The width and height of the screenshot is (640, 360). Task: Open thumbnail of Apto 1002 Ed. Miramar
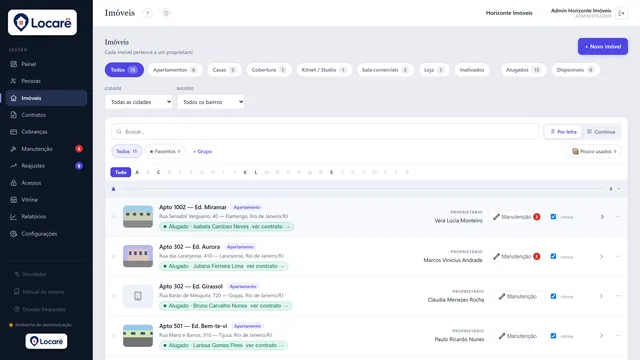tap(138, 217)
